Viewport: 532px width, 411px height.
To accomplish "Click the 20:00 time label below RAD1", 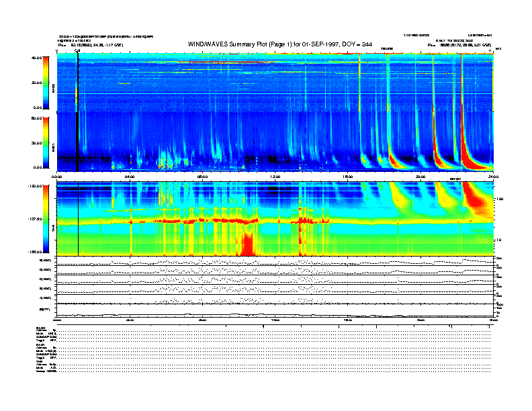I will click(x=420, y=177).
